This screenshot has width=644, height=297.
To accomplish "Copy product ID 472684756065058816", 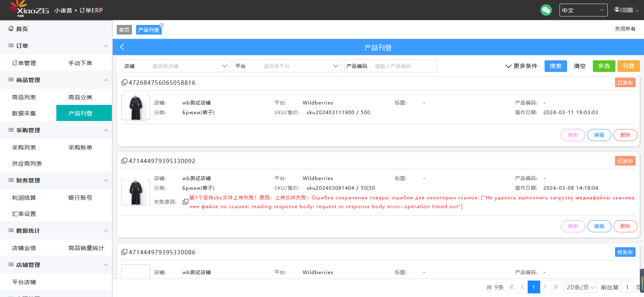I will click(x=124, y=82).
